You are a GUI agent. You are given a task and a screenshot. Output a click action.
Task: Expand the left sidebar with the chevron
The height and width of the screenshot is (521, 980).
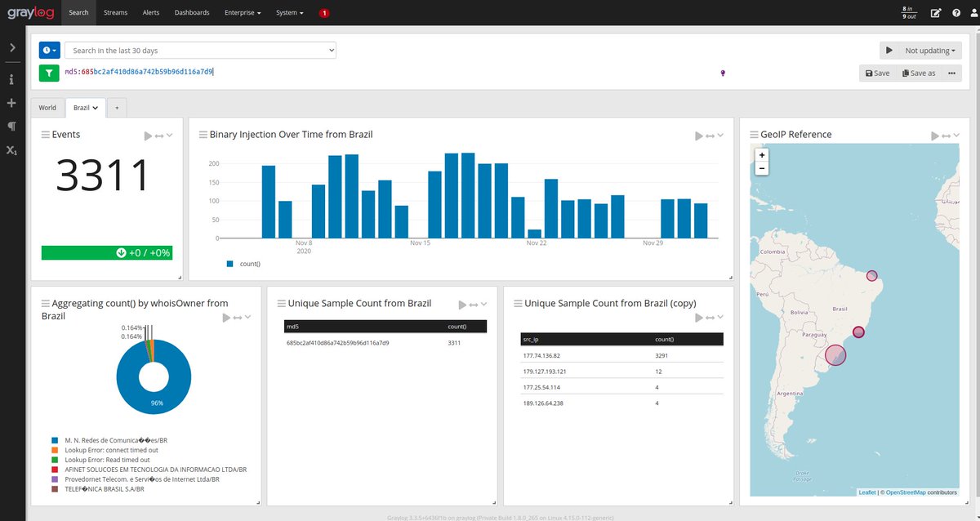(x=12, y=48)
